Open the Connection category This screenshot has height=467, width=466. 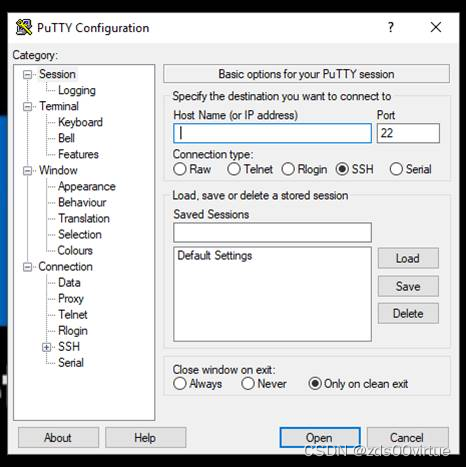pyautogui.click(x=65, y=266)
